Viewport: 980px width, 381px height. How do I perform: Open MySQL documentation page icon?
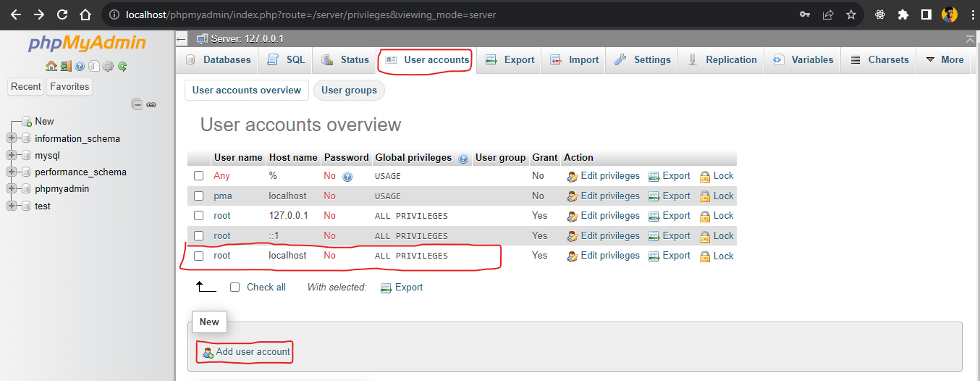[x=93, y=66]
